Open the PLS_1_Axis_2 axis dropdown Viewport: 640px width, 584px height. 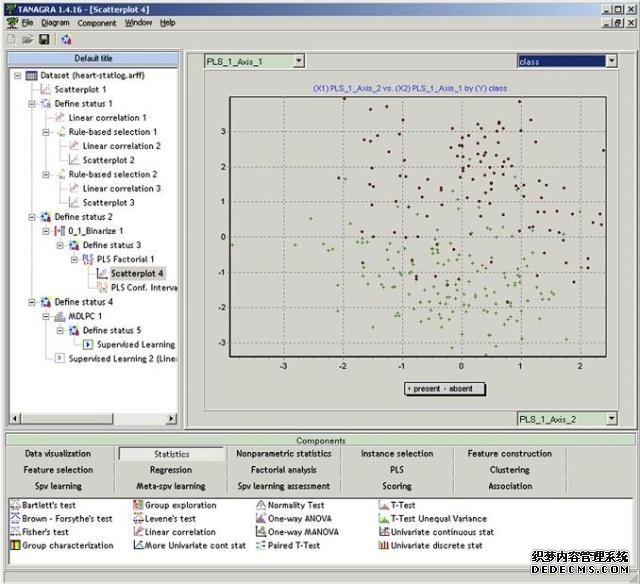click(x=611, y=418)
